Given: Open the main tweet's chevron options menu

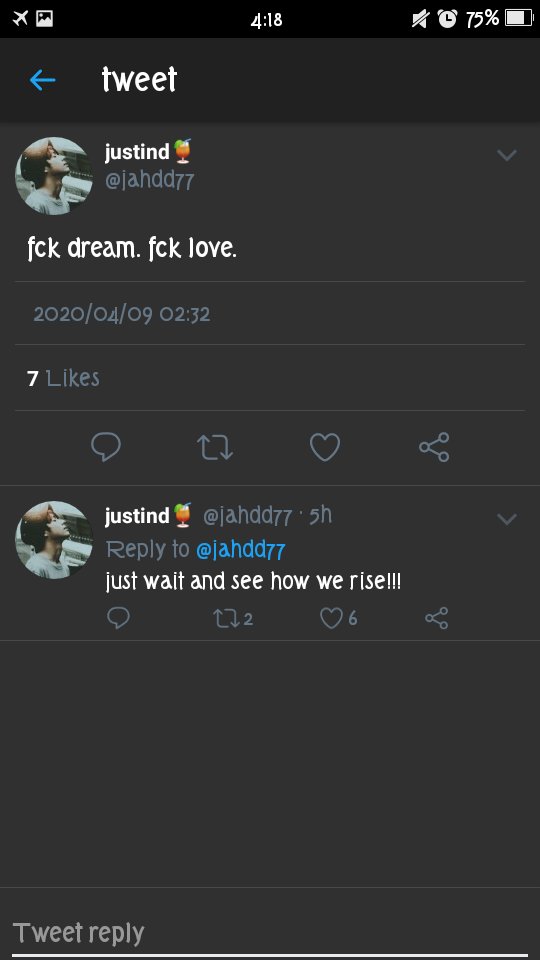Looking at the screenshot, I should 507,156.
